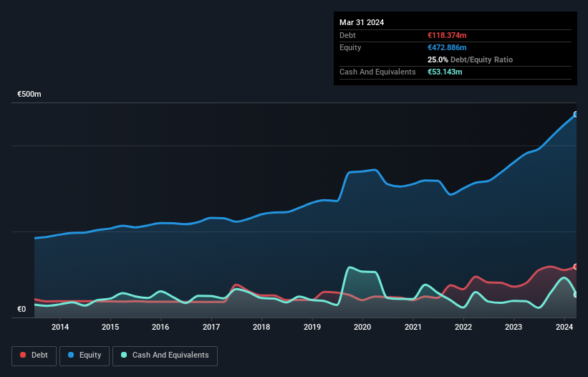The height and width of the screenshot is (377, 588).
Task: Click the Mar 31 2024 tooltip date header
Action: (x=362, y=22)
